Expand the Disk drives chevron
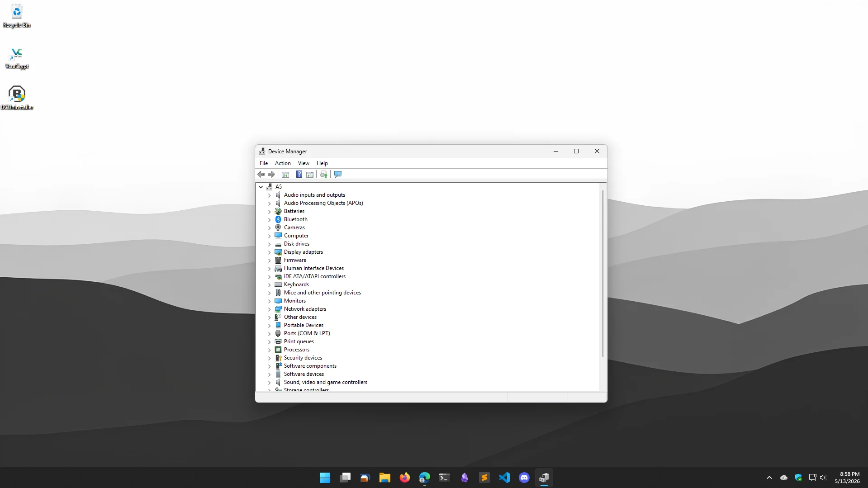 click(270, 244)
